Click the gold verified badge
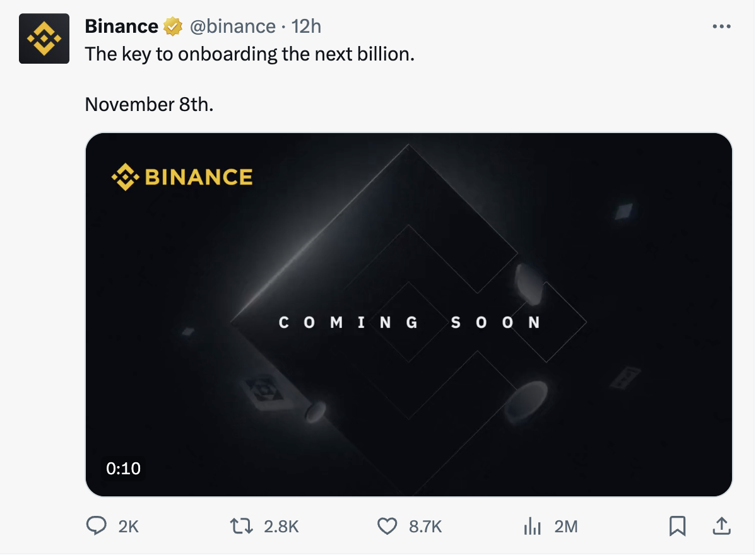Screen dimensions: 756x555 172,26
